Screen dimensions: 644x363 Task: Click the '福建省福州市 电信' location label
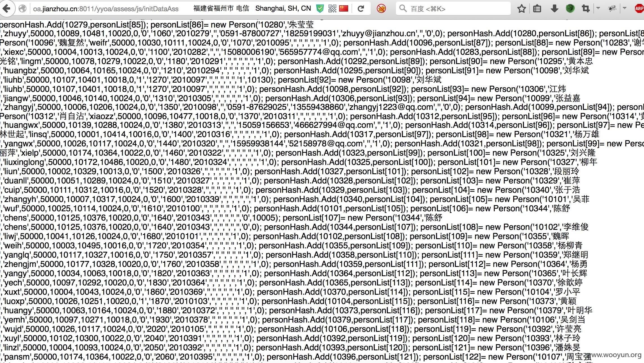click(x=221, y=8)
